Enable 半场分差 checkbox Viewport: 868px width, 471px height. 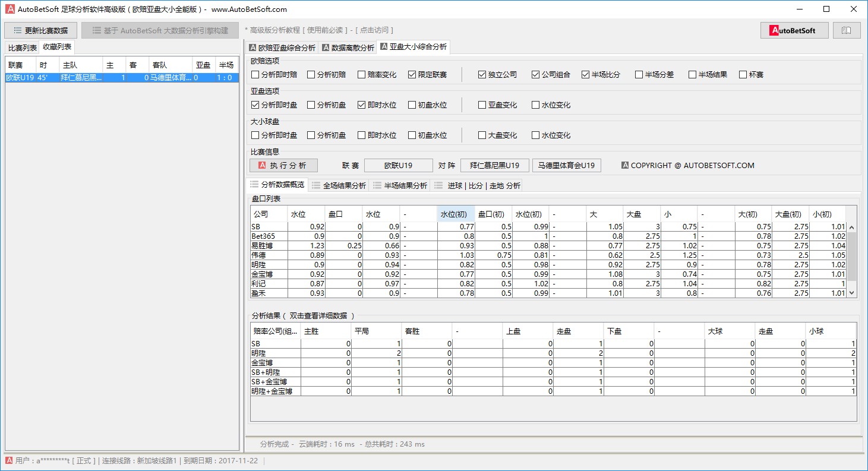[654, 75]
